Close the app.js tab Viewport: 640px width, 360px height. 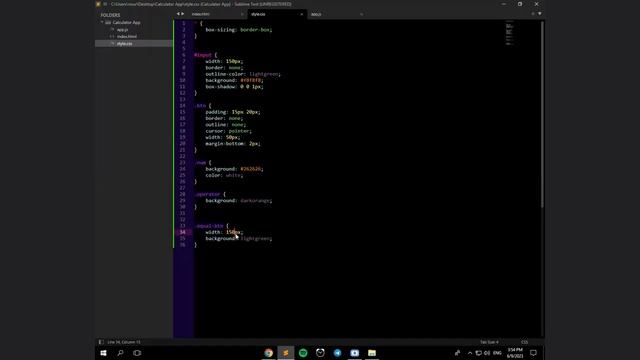coord(361,14)
